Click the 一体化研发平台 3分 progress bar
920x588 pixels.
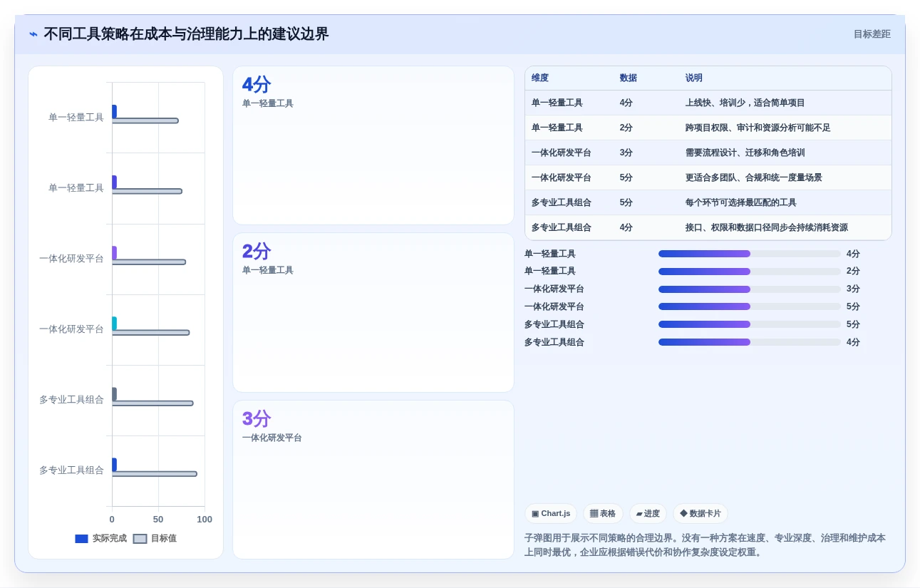(x=750, y=289)
